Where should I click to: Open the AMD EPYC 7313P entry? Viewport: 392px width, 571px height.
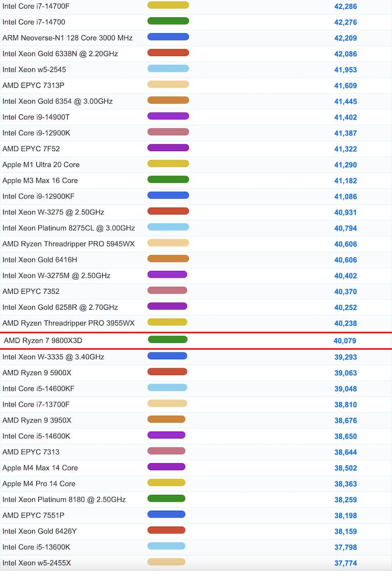33,86
